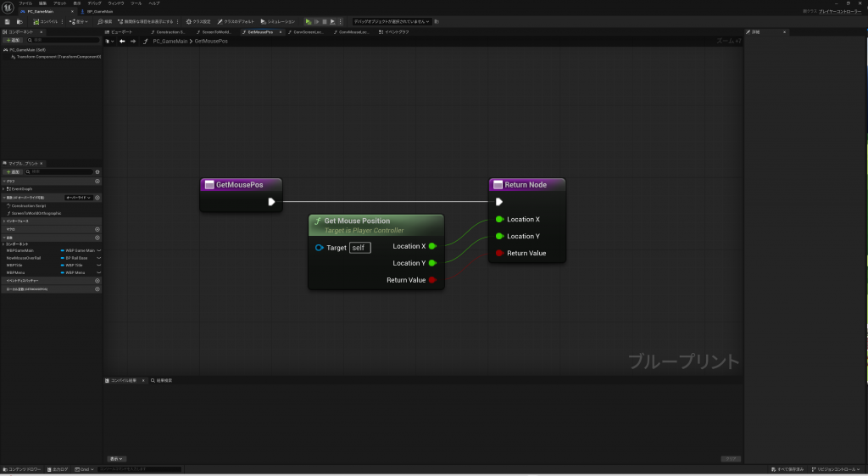Screen dimensions: 868x476
Task: Click the plus icon on local variables section
Action: point(97,288)
